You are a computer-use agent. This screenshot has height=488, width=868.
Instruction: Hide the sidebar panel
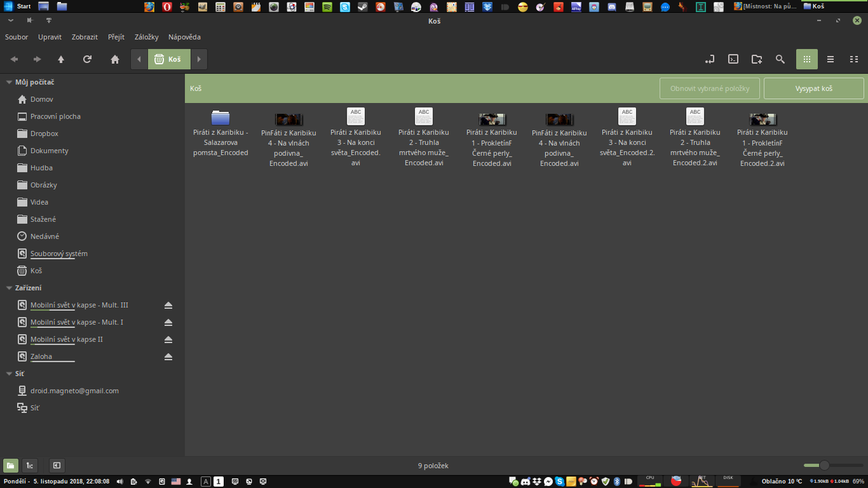(57, 465)
